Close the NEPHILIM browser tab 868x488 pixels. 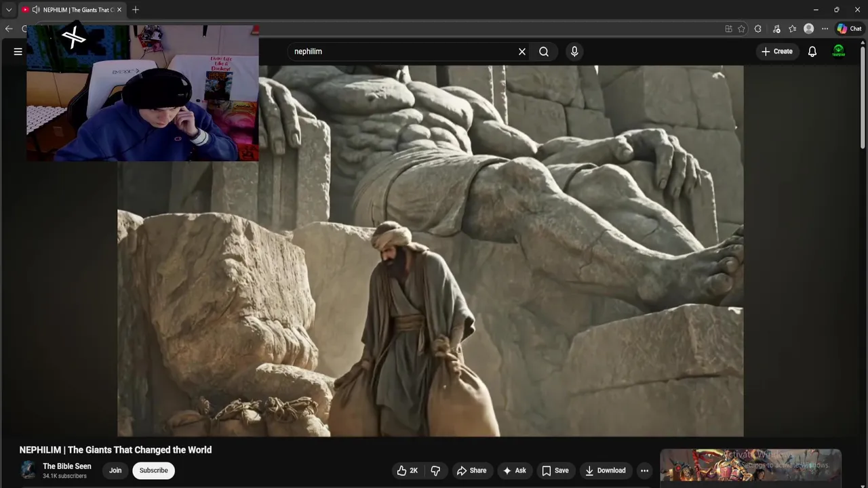point(119,9)
